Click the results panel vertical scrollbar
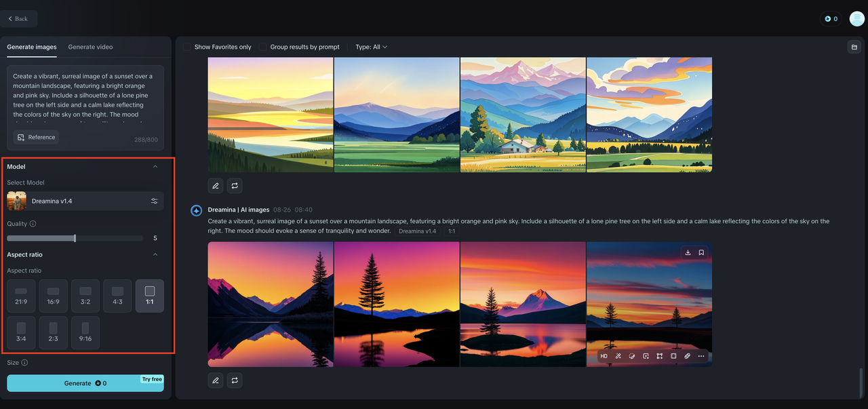The width and height of the screenshot is (868, 409). pos(861,383)
